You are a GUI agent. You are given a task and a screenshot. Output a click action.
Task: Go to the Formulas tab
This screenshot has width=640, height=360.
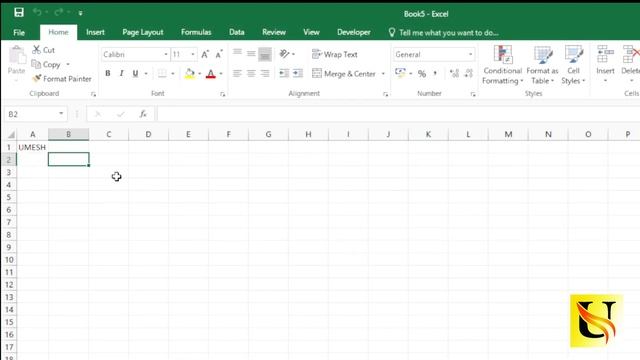pyautogui.click(x=196, y=32)
